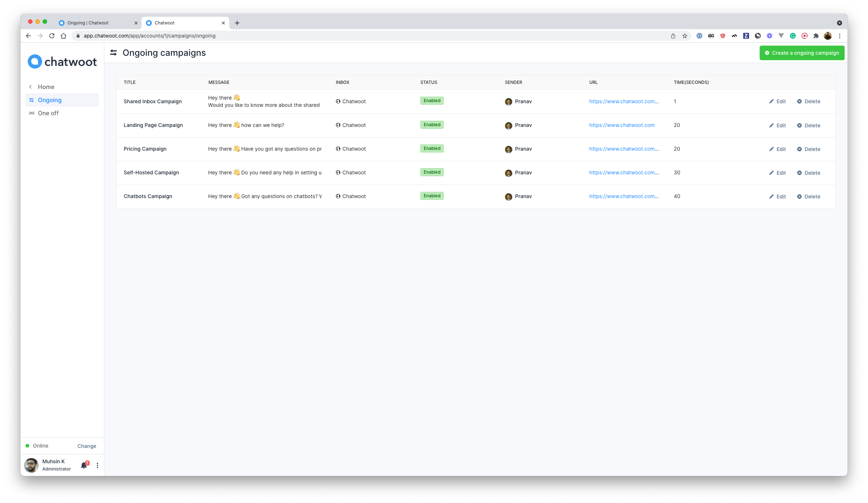Image resolution: width=868 pixels, height=503 pixels.
Task: Edit the Chatbots Campaign
Action: click(778, 197)
